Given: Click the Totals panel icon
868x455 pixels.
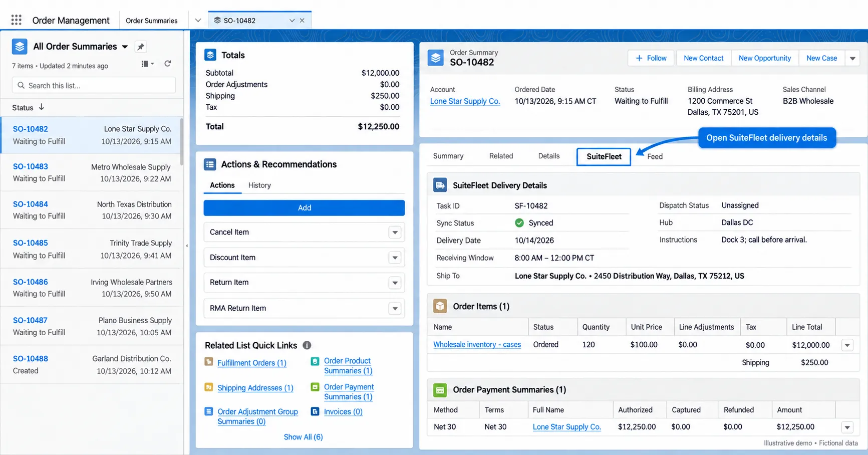Looking at the screenshot, I should [x=210, y=55].
